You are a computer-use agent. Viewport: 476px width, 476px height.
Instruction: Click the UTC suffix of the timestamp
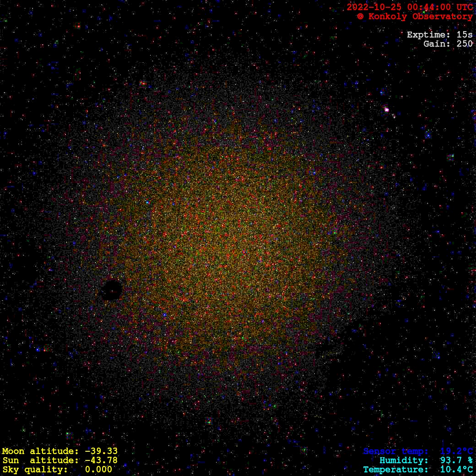(465, 7)
